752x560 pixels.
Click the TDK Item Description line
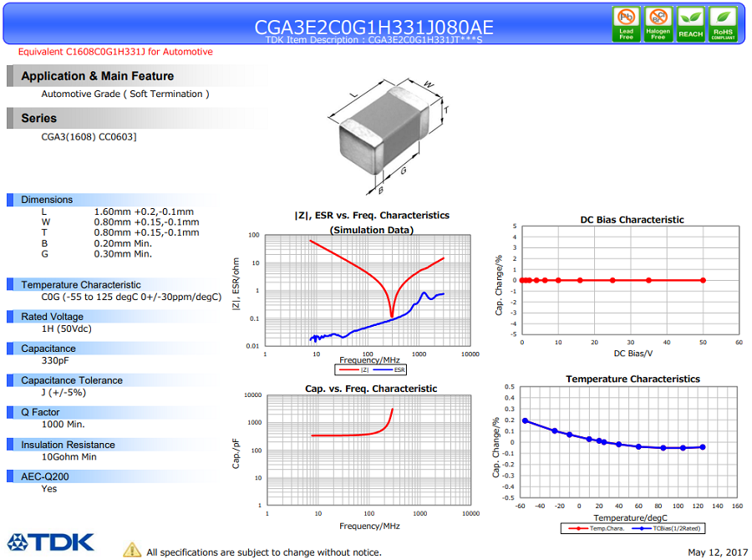coord(373,40)
